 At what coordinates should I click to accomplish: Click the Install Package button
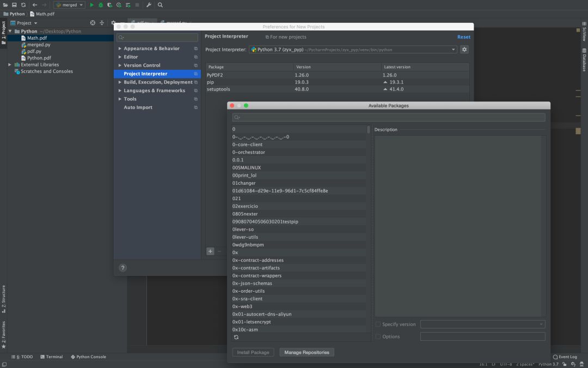(253, 352)
